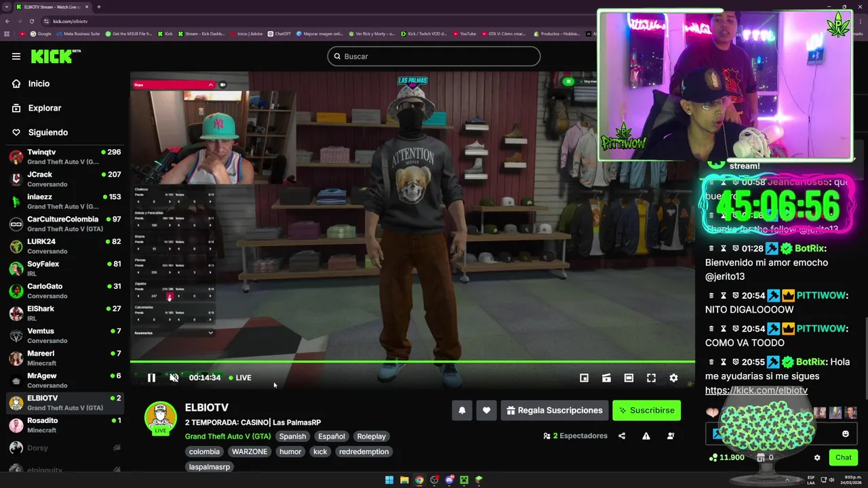
Task: Open JCrack's channel in the sidebar
Action: tap(65, 179)
